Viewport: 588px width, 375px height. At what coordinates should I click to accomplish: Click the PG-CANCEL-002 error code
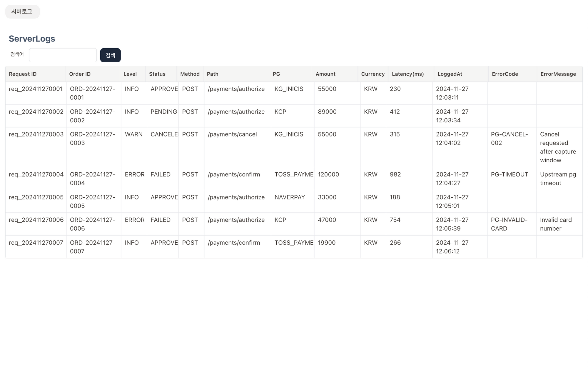pyautogui.click(x=509, y=139)
